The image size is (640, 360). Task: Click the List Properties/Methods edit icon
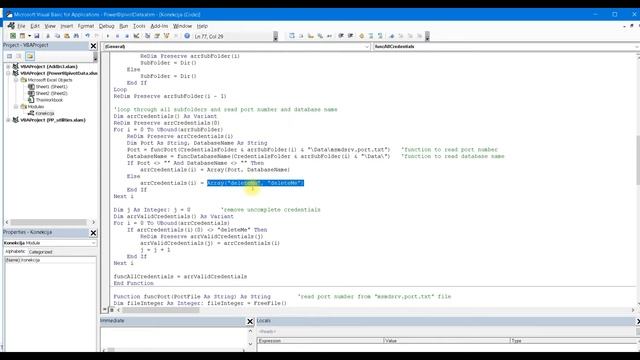tap(292, 36)
